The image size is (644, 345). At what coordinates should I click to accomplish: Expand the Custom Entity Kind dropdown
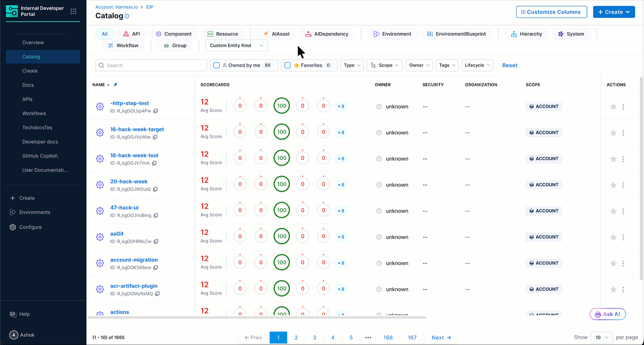(236, 45)
